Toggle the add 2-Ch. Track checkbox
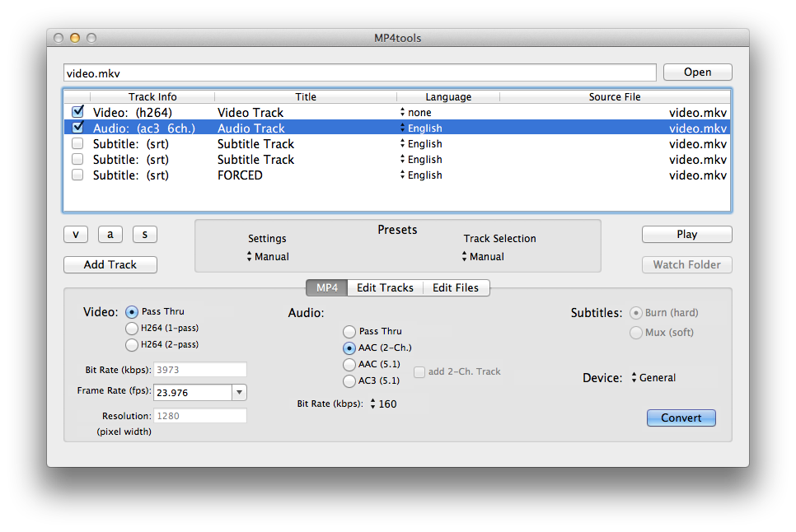The height and width of the screenshot is (532, 796). (x=419, y=371)
